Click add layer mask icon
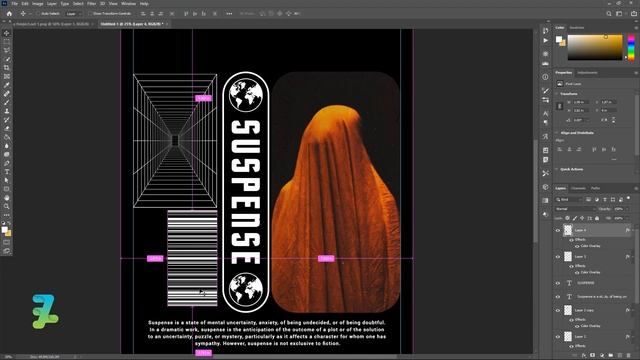640x360 pixels. pos(593,356)
